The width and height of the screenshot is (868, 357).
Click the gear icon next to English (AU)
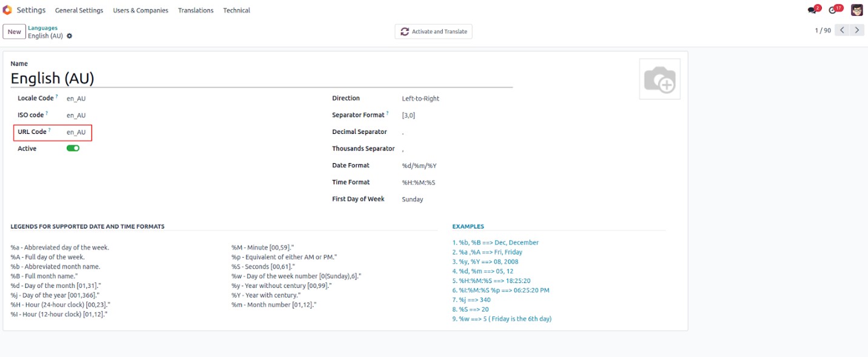pos(70,36)
